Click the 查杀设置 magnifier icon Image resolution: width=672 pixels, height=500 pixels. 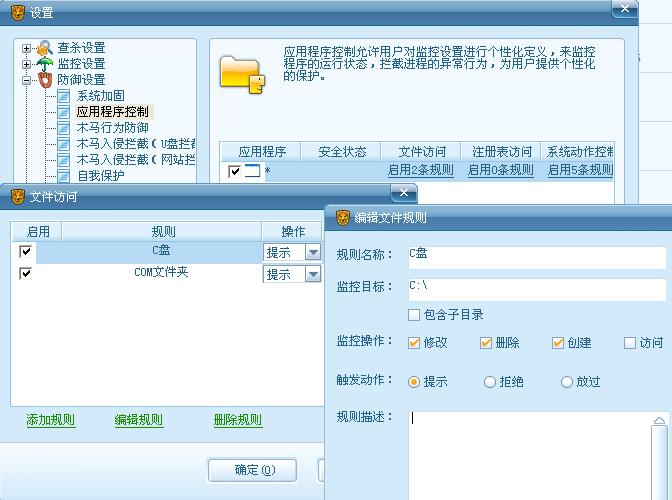pyautogui.click(x=45, y=48)
